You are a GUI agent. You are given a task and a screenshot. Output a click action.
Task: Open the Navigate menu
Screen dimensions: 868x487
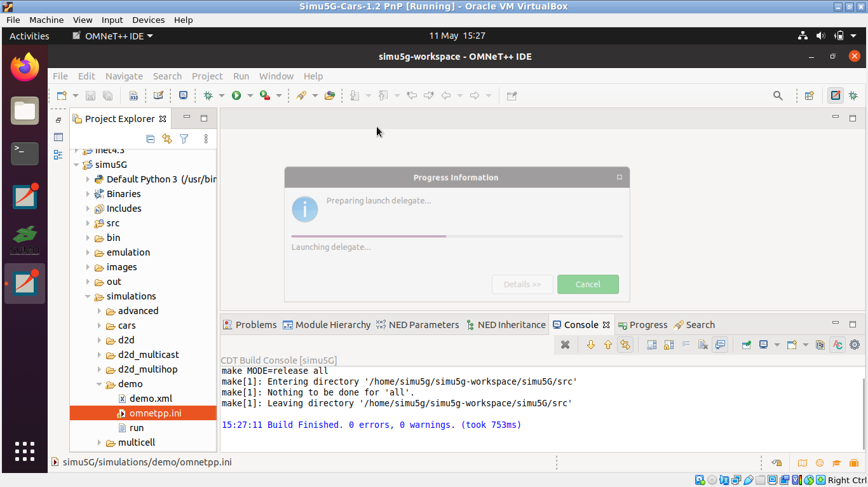tap(124, 76)
